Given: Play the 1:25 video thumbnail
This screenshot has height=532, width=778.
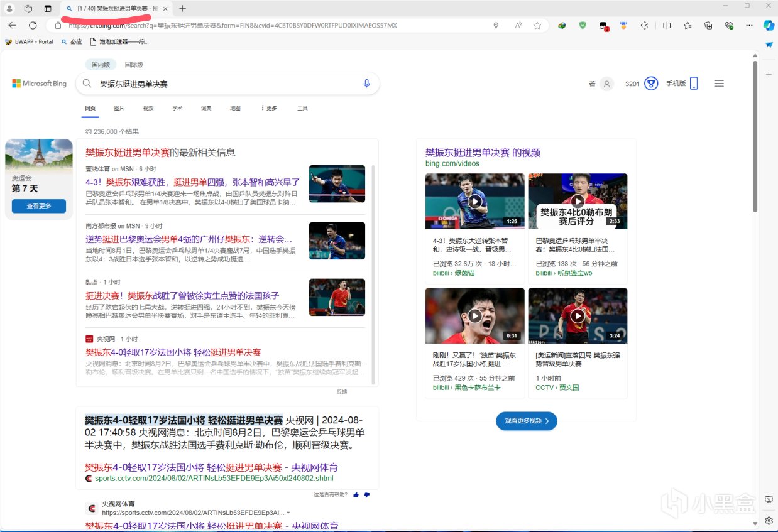Looking at the screenshot, I should point(475,201).
